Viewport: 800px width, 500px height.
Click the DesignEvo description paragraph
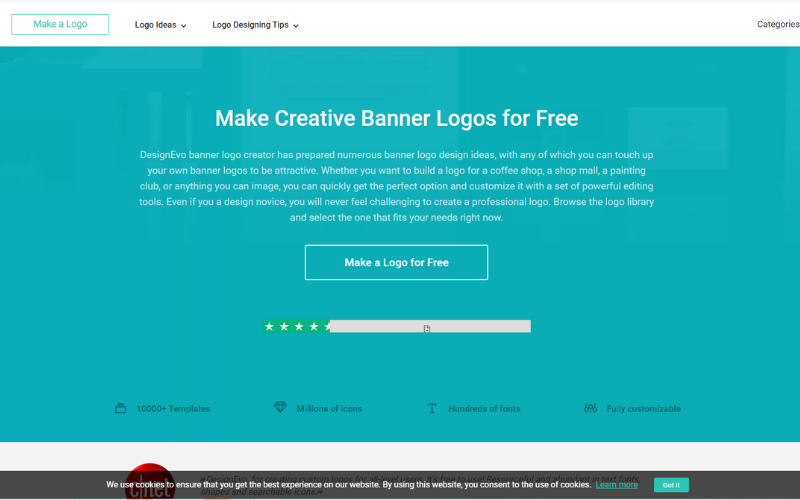pos(396,186)
